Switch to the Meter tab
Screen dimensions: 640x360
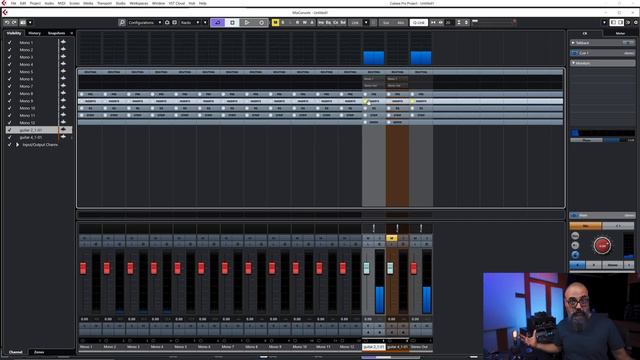(x=620, y=33)
